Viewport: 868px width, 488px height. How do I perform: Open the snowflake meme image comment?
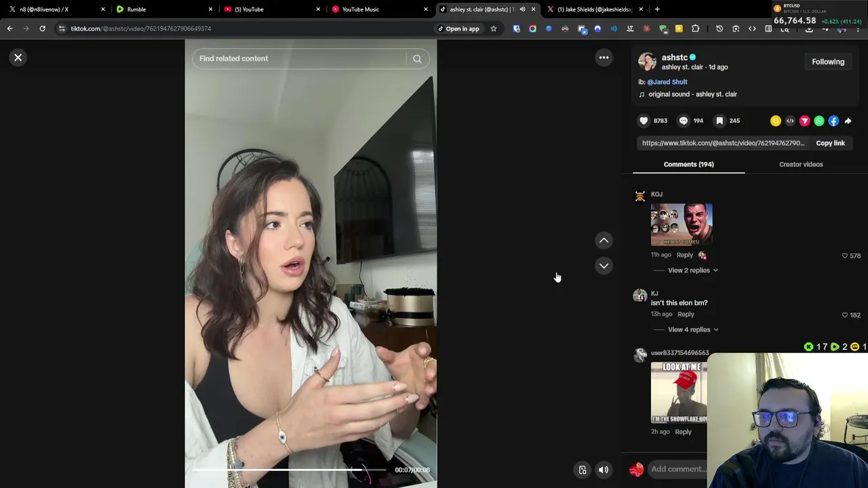pyautogui.click(x=679, y=393)
